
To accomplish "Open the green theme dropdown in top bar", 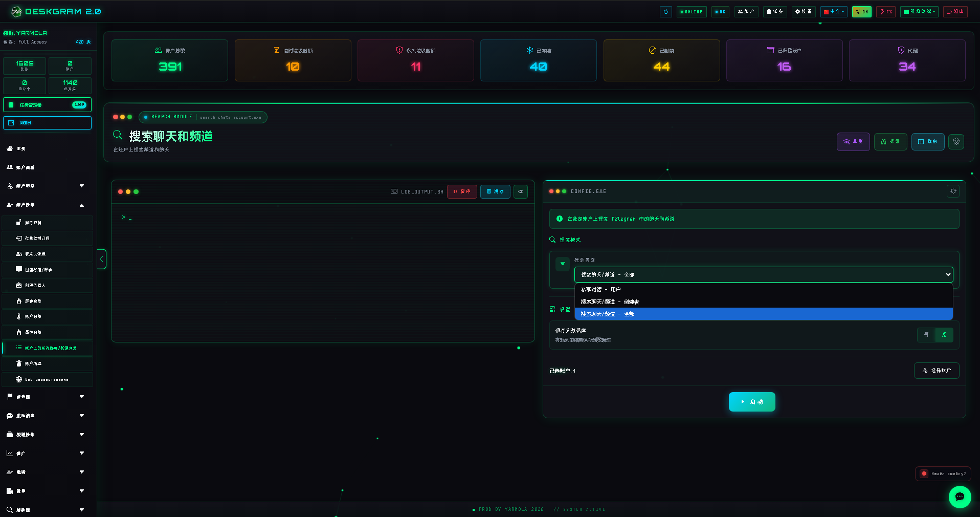I will (x=919, y=12).
